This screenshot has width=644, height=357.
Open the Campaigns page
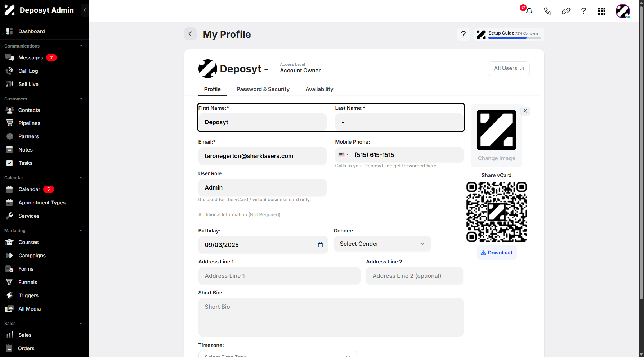point(32,256)
